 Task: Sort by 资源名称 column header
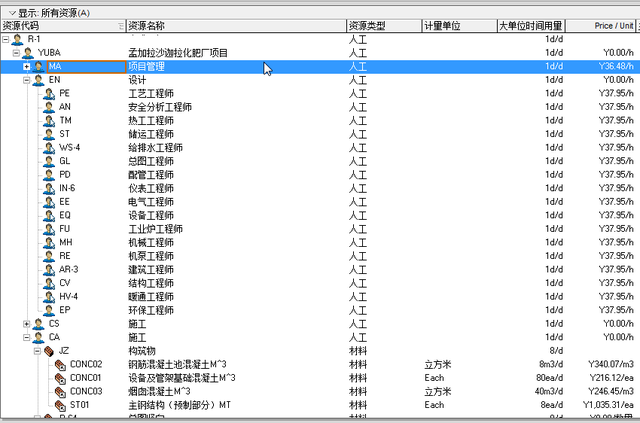click(236, 26)
